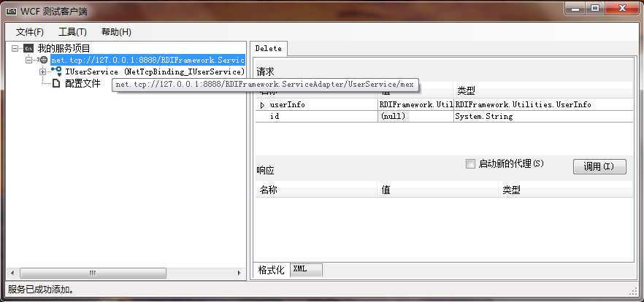Click the 配置文件 document icon
Viewport: 644px width, 302px height.
[56, 83]
